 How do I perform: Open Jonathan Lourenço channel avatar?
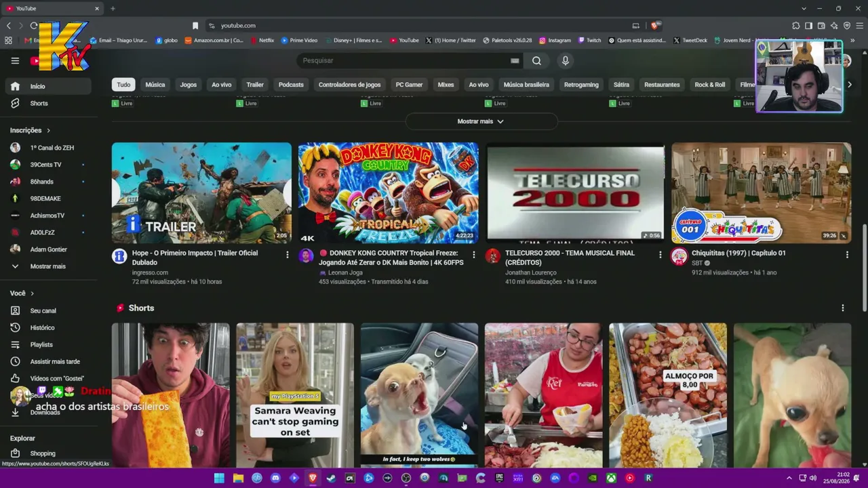pyautogui.click(x=493, y=256)
